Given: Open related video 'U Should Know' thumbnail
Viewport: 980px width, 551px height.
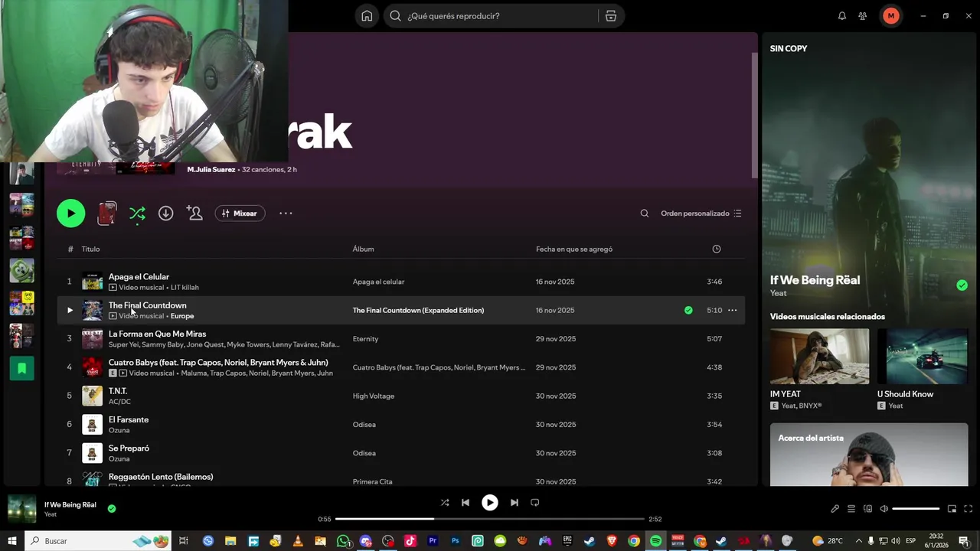Looking at the screenshot, I should coord(923,357).
